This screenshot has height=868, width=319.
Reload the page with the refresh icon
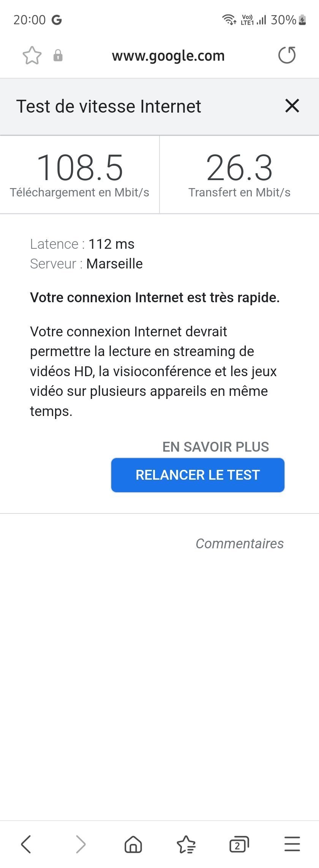[x=287, y=55]
